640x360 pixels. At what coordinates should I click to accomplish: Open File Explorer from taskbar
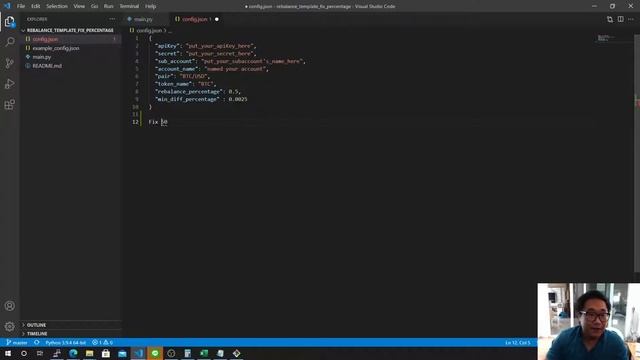tap(89, 353)
